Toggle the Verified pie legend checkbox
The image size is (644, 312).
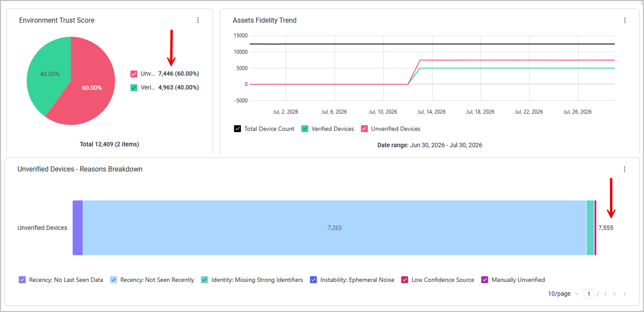[x=134, y=87]
